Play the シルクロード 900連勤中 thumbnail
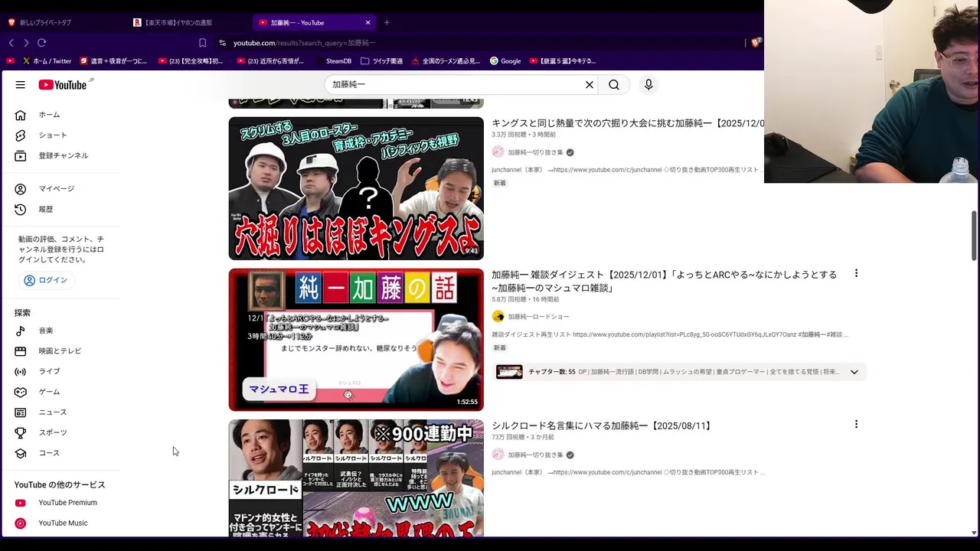Screen dimensions: 980x551 point(356,478)
